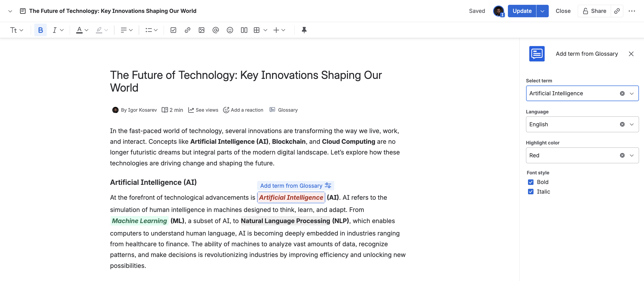Open the more actions menu
Screen dimensions: 644x281
coord(632,11)
